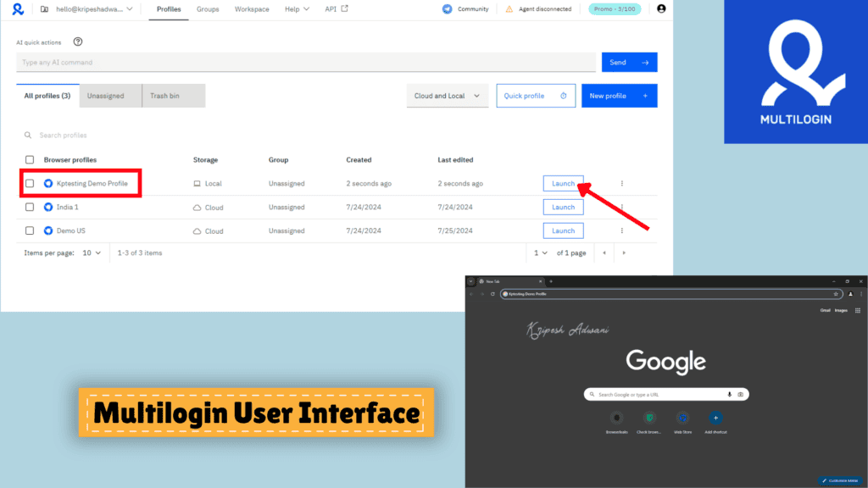Open the Cloud and Local filter dropdown

(x=447, y=96)
